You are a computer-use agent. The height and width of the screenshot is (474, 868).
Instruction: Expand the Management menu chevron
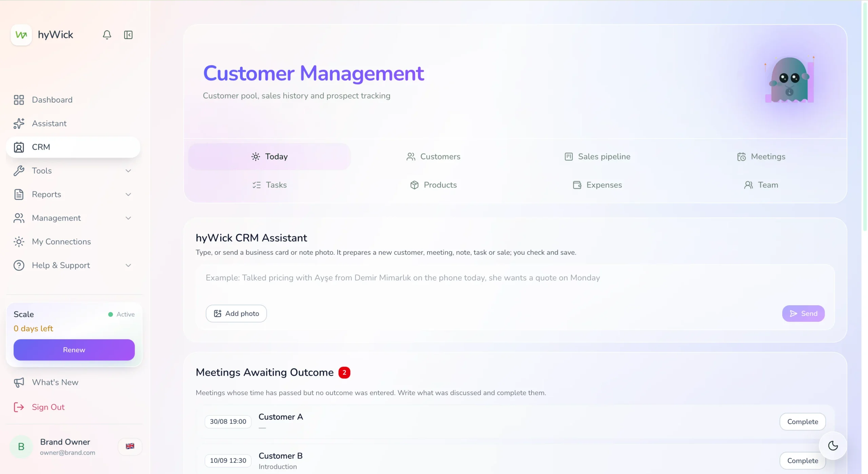[x=128, y=218]
